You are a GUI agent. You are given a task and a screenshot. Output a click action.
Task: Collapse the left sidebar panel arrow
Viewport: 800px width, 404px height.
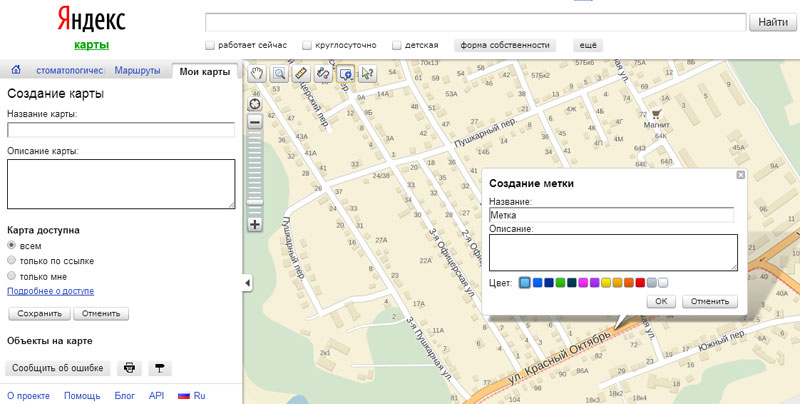247,284
